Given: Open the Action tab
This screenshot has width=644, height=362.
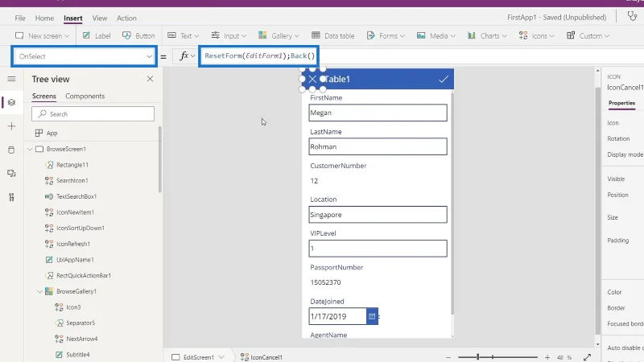Looking at the screenshot, I should pos(126,18).
